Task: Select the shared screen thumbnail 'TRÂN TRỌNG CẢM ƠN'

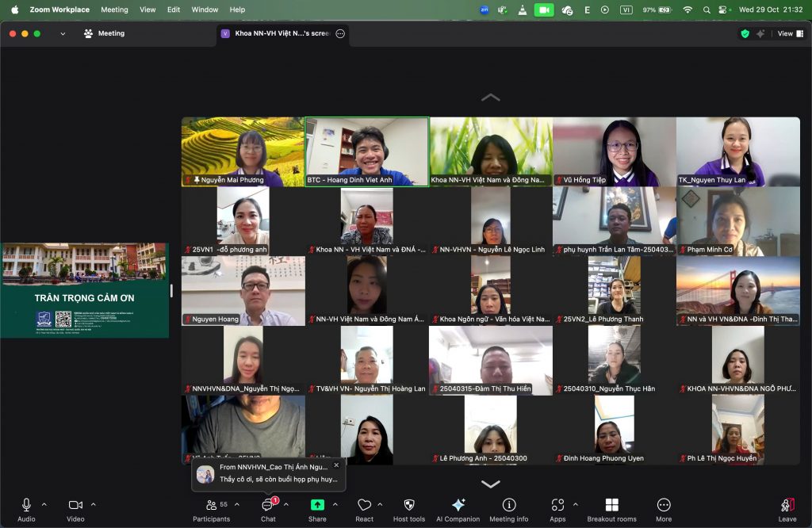Action: 84,290
